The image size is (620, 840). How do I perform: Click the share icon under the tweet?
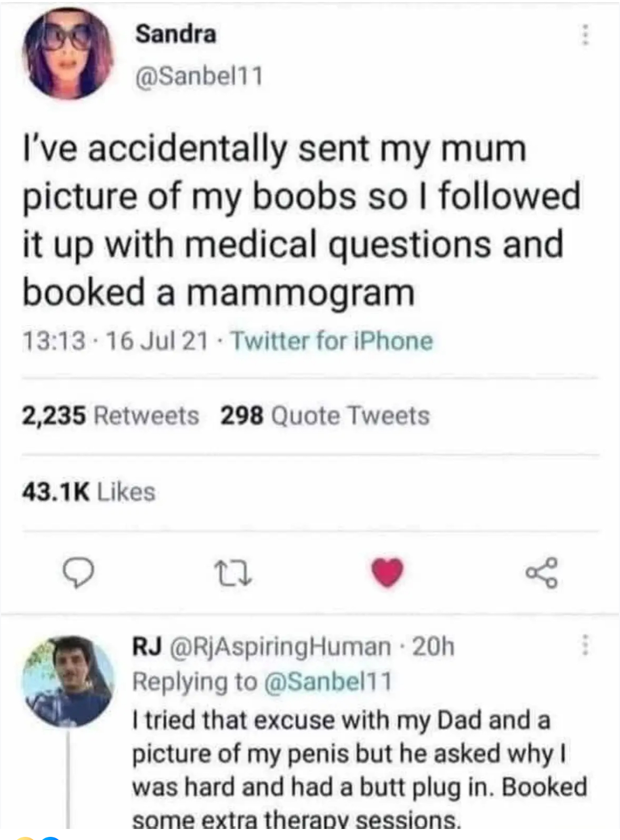coord(541,572)
